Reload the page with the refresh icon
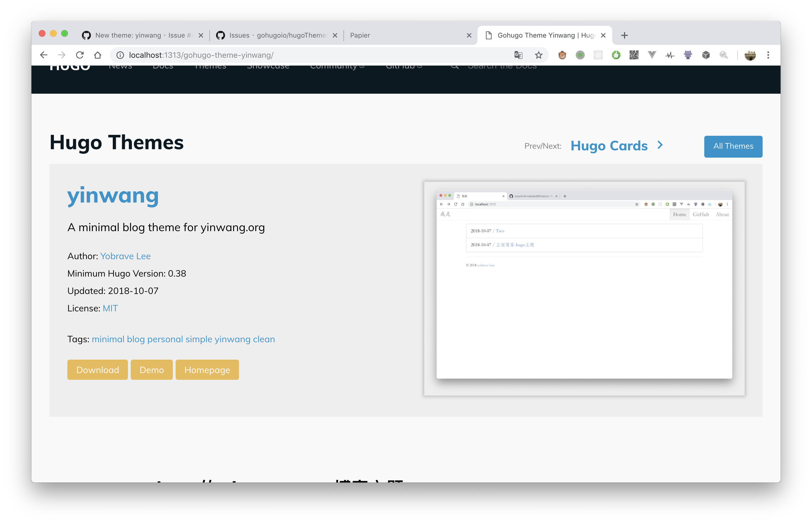812x524 pixels. 79,55
